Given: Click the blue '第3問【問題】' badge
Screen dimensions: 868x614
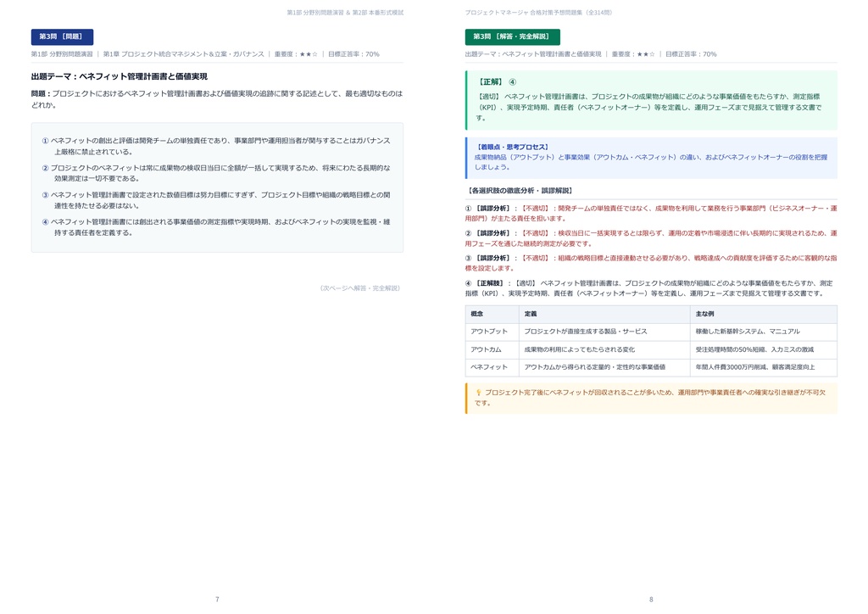Looking at the screenshot, I should pyautogui.click(x=62, y=36).
